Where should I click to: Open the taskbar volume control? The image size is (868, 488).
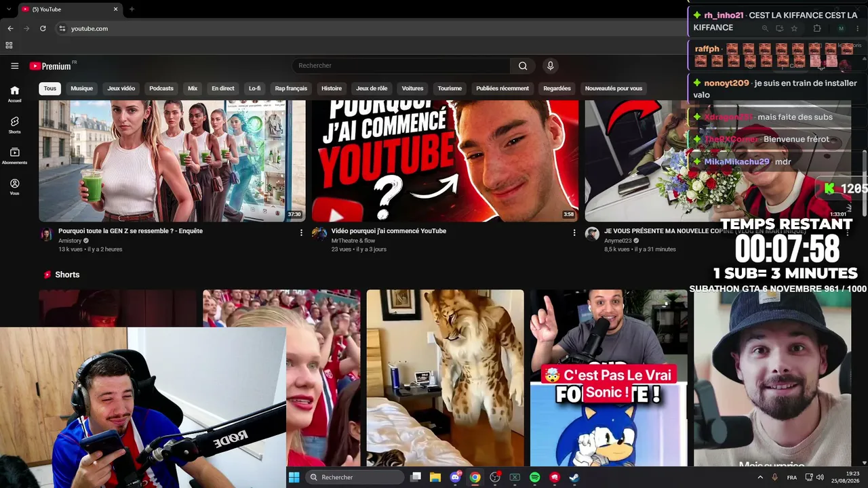(x=820, y=477)
